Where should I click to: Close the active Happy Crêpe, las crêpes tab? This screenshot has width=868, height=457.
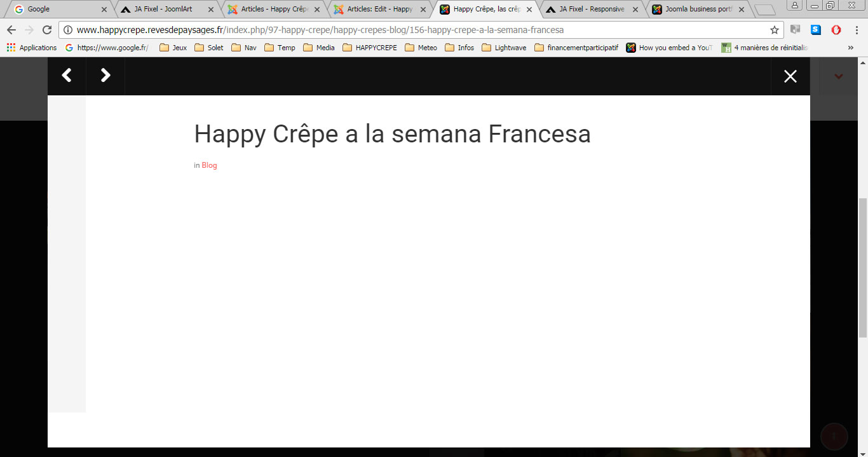529,10
